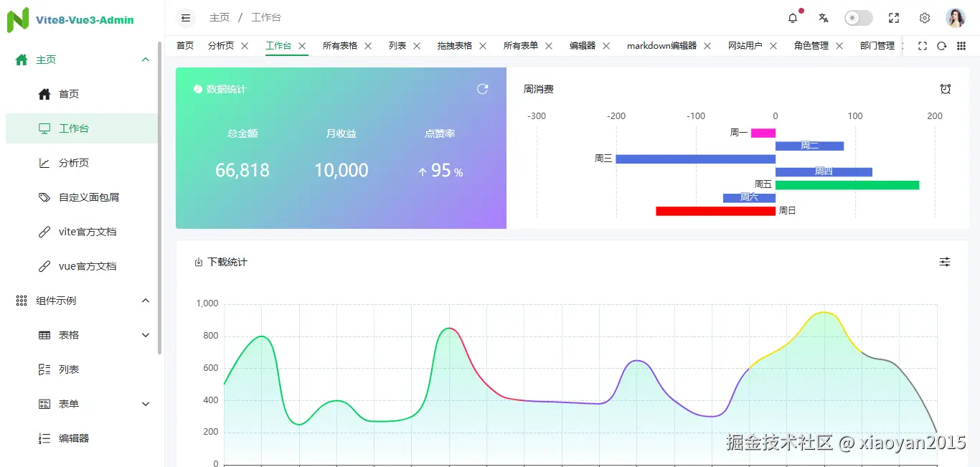This screenshot has width=980, height=467.
Task: Click the table icon beside 表格
Action: pos(44,335)
